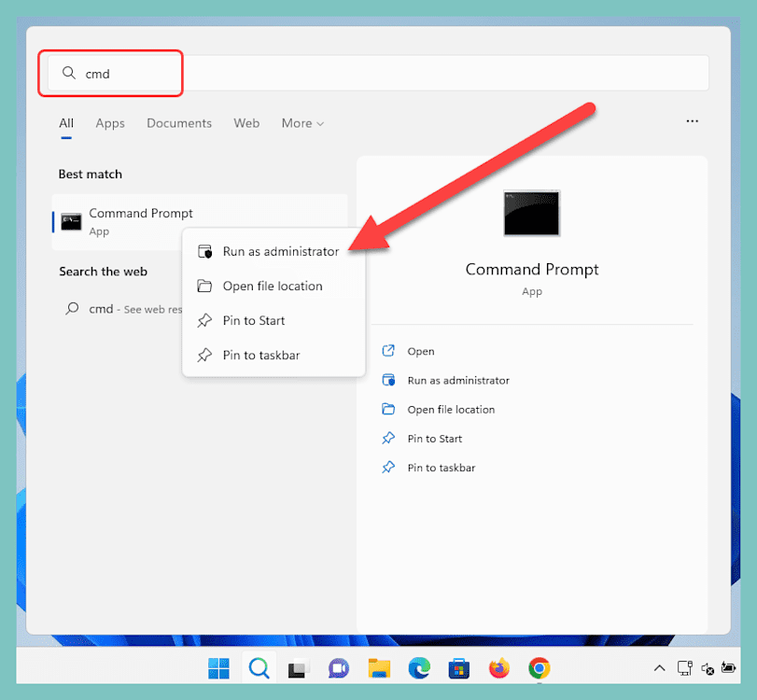Open the three-dot options menu
The image size is (757, 700).
pos(692,121)
